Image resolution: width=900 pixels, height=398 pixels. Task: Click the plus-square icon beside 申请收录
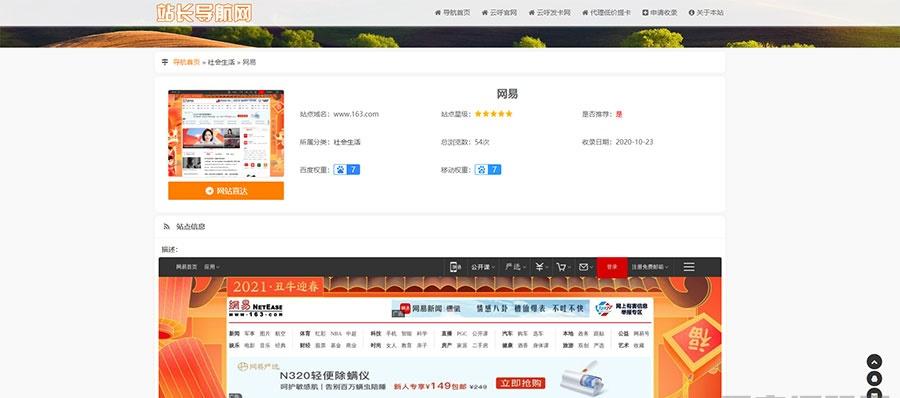(645, 13)
